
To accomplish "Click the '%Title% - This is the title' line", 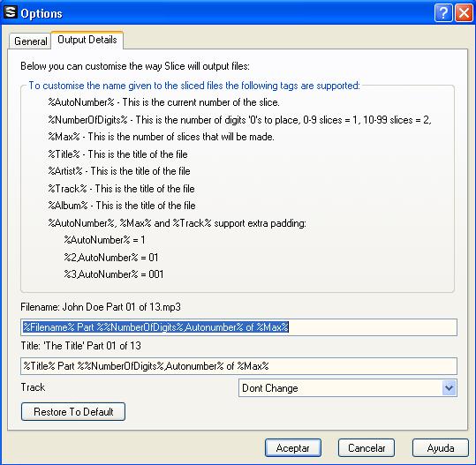I will click(x=117, y=154).
